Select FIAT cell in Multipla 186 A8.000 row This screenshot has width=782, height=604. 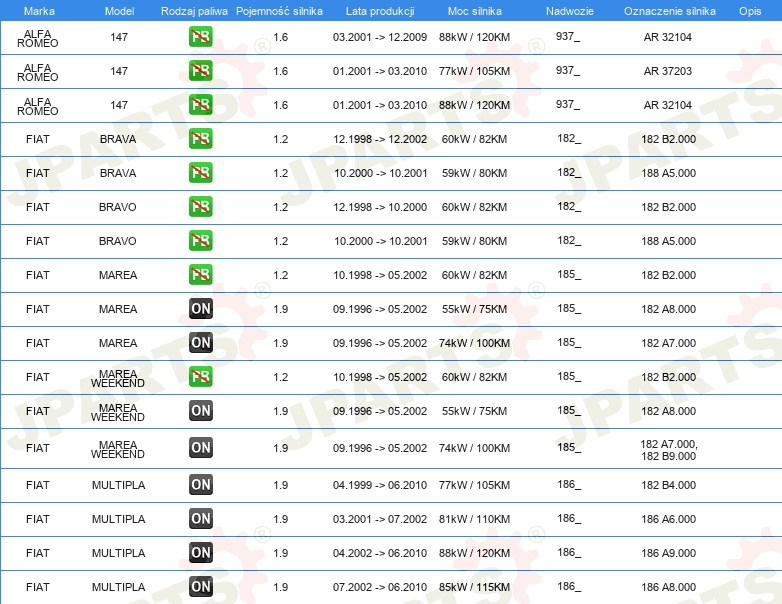(37, 587)
